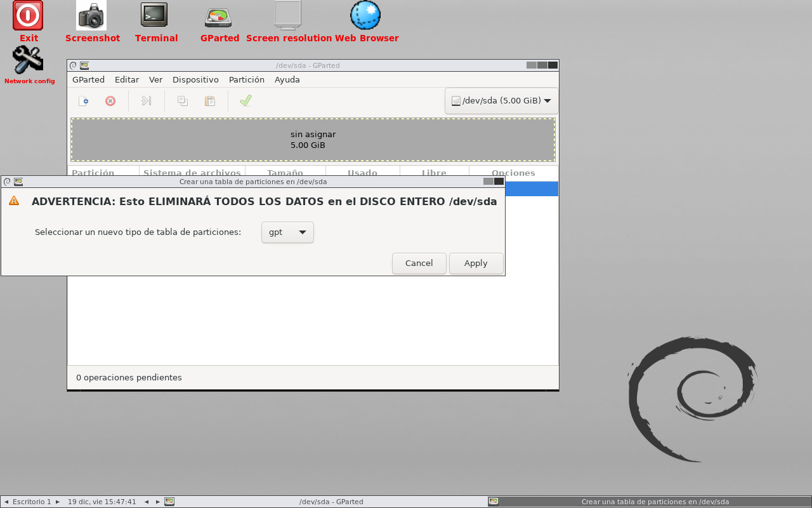
Task: Open the /dev/sda device selector dropdown
Action: tap(501, 101)
